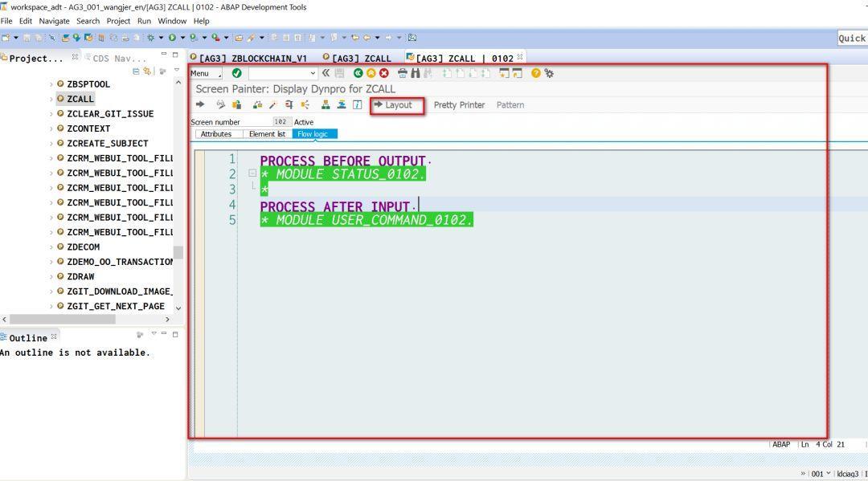Image resolution: width=868 pixels, height=481 pixels.
Task: Click Project Explorer horizontal scrollbar thumb
Action: [x=63, y=319]
